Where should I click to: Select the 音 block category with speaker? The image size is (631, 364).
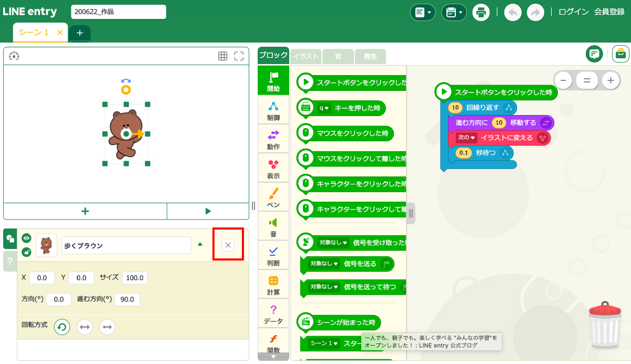[x=273, y=226]
